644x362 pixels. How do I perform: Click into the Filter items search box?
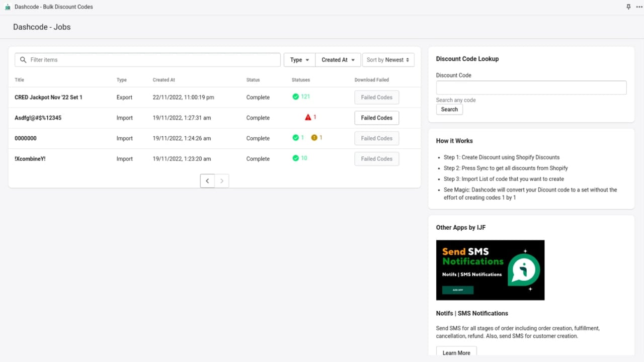147,60
